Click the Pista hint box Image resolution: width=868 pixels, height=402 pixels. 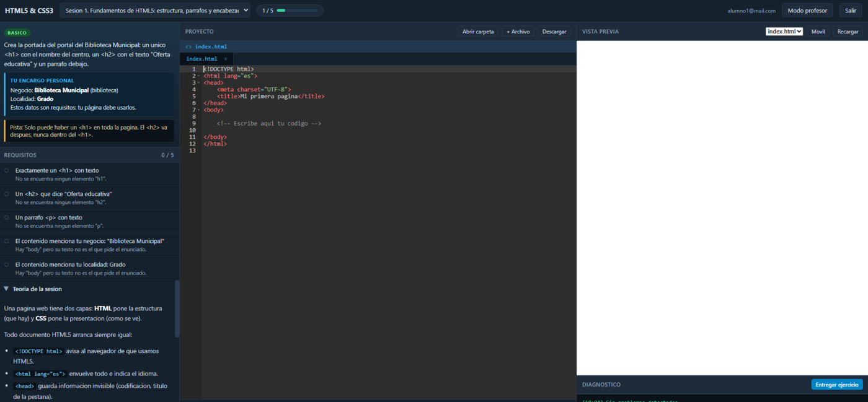tap(89, 131)
